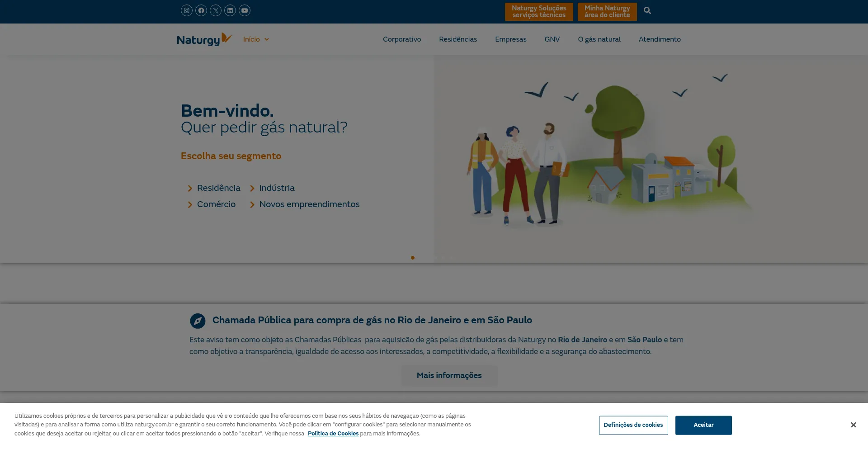The height and width of the screenshot is (449, 868).
Task: Click Naturgy Soluções serviços técnicos button
Action: 539,12
